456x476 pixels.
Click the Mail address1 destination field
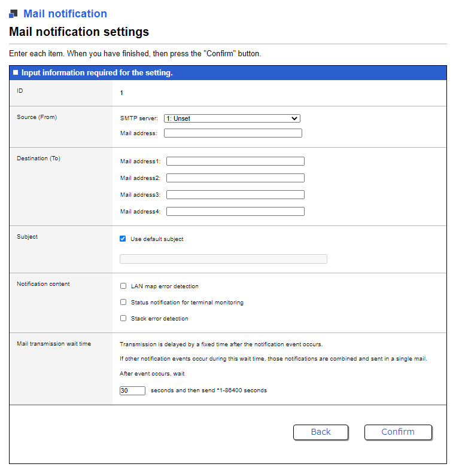(235, 161)
